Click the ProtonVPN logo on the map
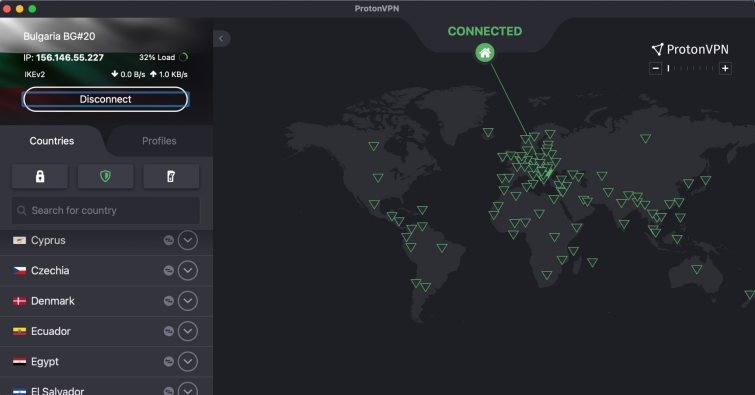755x395 pixels. [690, 49]
